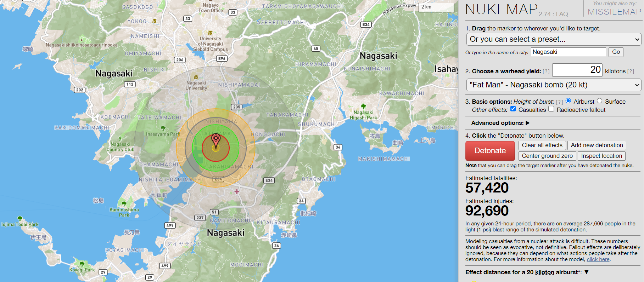Click the Kaminoshima Park tree icon

point(124,204)
